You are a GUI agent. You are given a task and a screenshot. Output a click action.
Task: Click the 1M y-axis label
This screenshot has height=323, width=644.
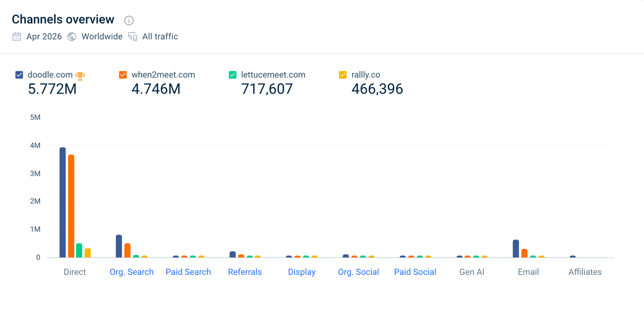point(35,229)
